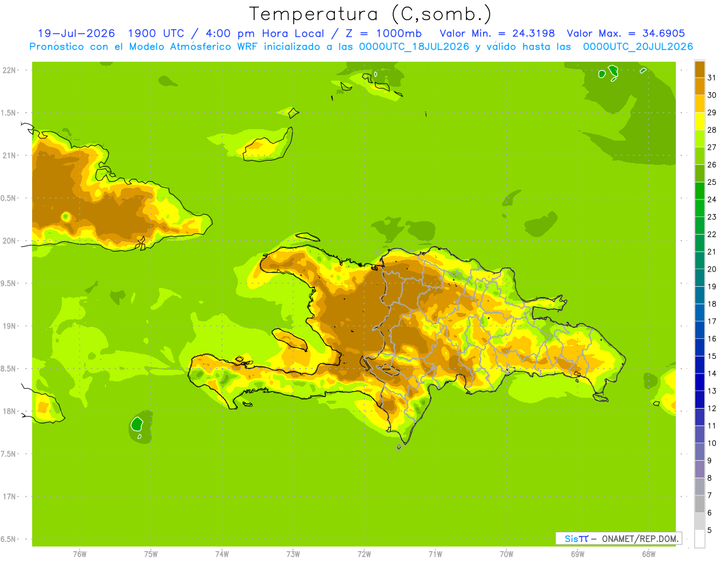Click the "71W" longitude label
The width and height of the screenshot is (728, 562).
[435, 554]
